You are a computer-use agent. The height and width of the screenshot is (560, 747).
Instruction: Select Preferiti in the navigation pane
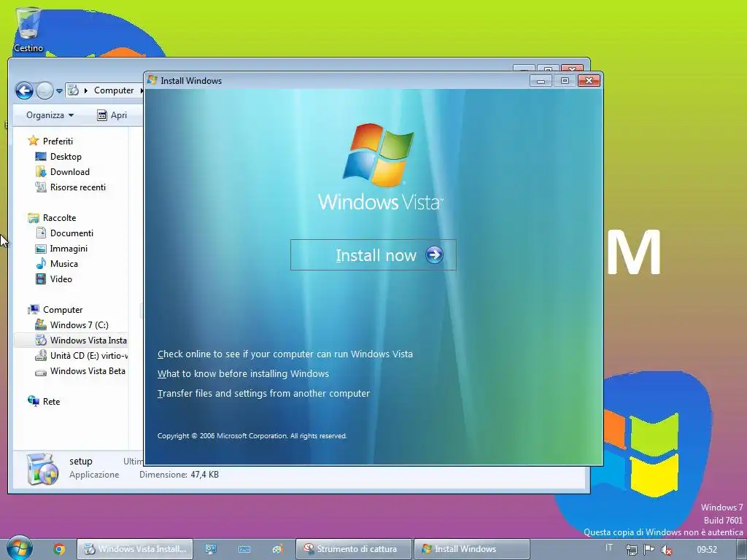click(58, 141)
